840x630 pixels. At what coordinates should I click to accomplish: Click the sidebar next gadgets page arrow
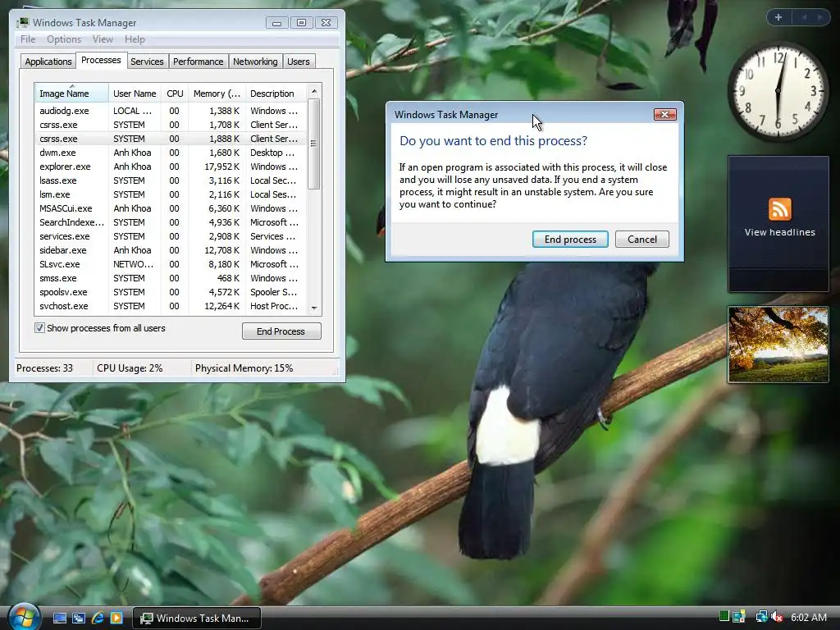click(819, 17)
